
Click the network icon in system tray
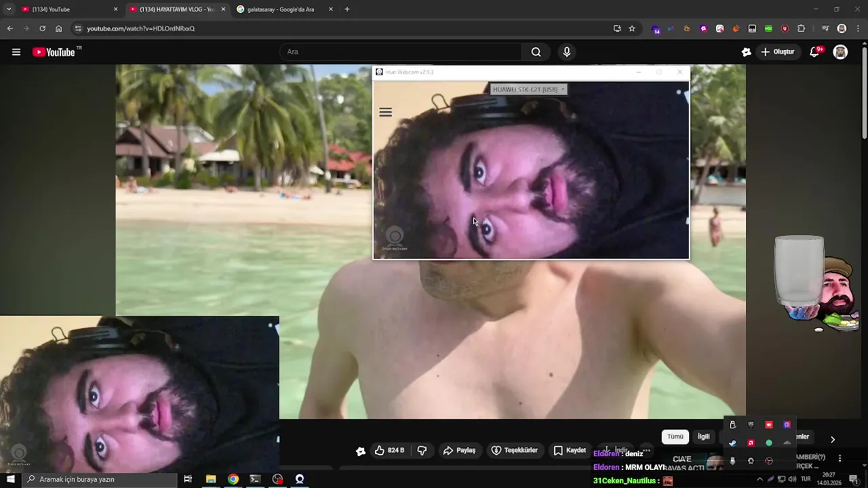[781, 479]
